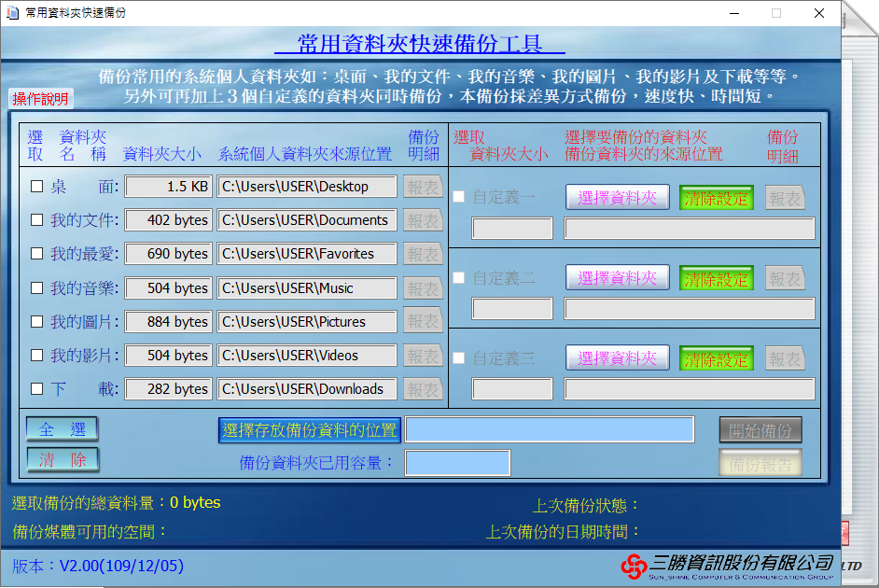Tick the 我的圖片 checkbox
The width and height of the screenshot is (879, 588).
[37, 322]
